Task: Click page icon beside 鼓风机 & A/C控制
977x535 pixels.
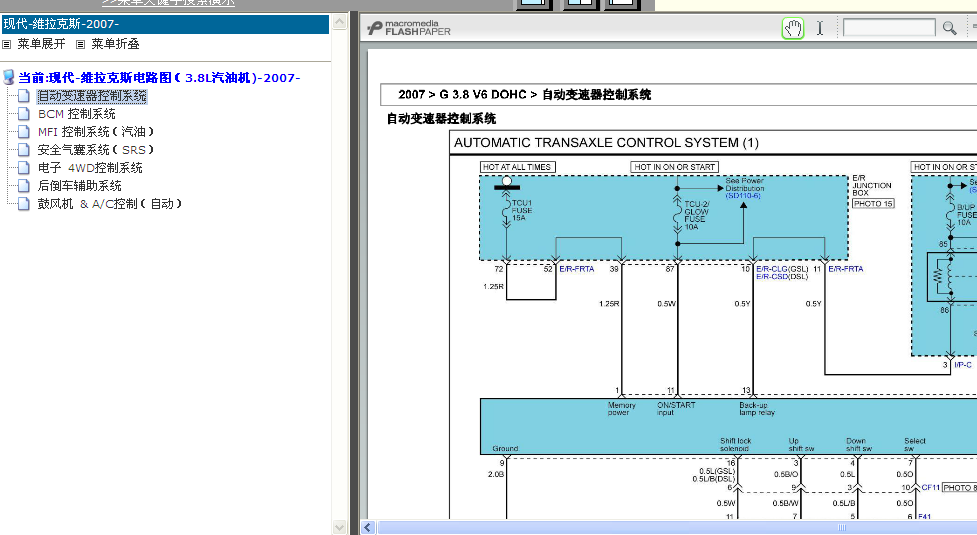Action: (x=24, y=204)
